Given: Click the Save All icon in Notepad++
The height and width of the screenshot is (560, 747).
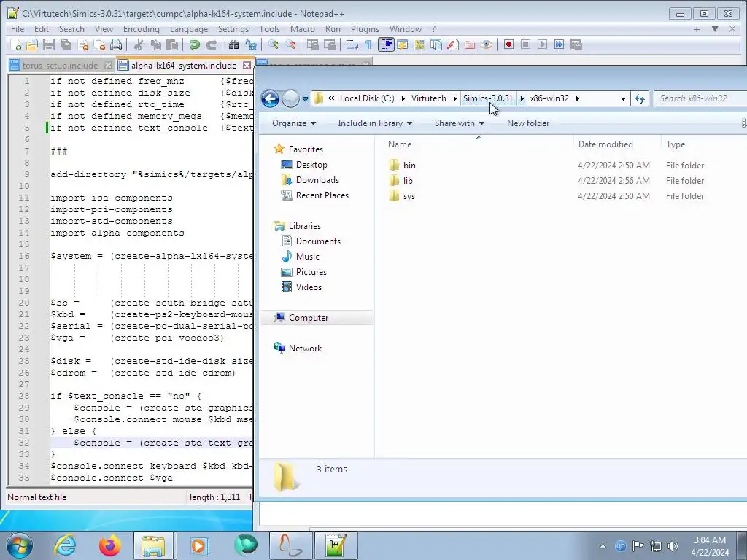Looking at the screenshot, I should (x=65, y=44).
